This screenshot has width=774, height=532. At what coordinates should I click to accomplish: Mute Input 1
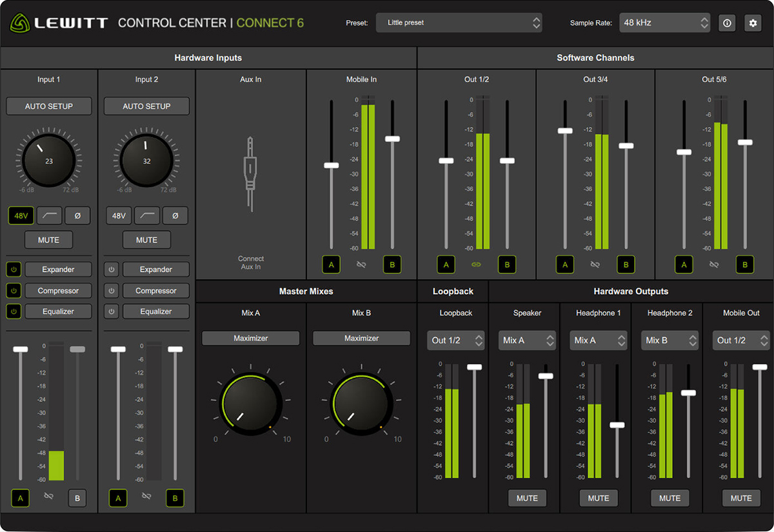[49, 240]
